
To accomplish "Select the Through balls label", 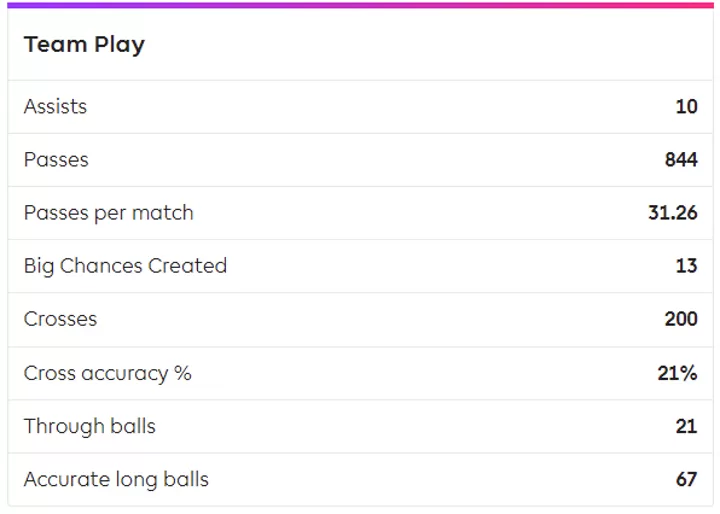I will (x=90, y=426).
